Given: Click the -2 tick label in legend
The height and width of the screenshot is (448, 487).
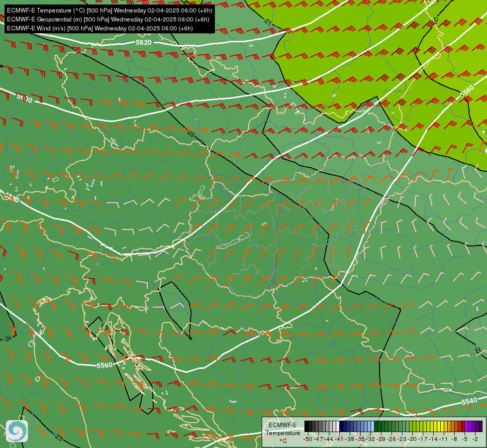Looking at the screenshot, I should 475,439.
